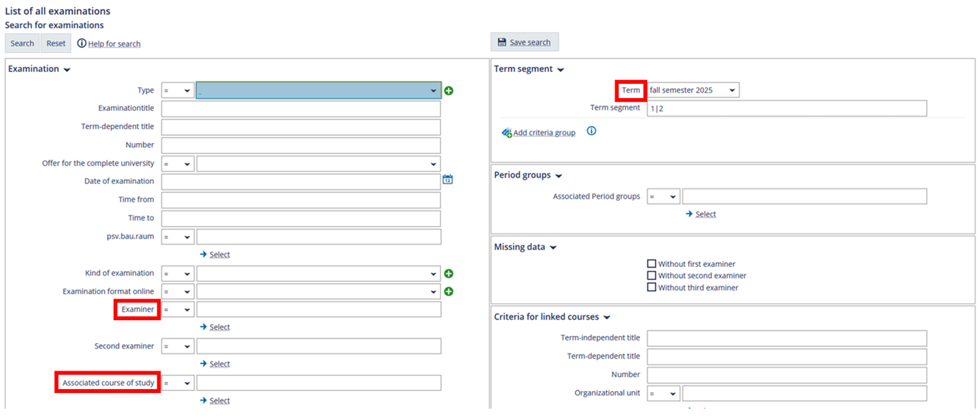Click the Help for search info icon

[x=82, y=44]
